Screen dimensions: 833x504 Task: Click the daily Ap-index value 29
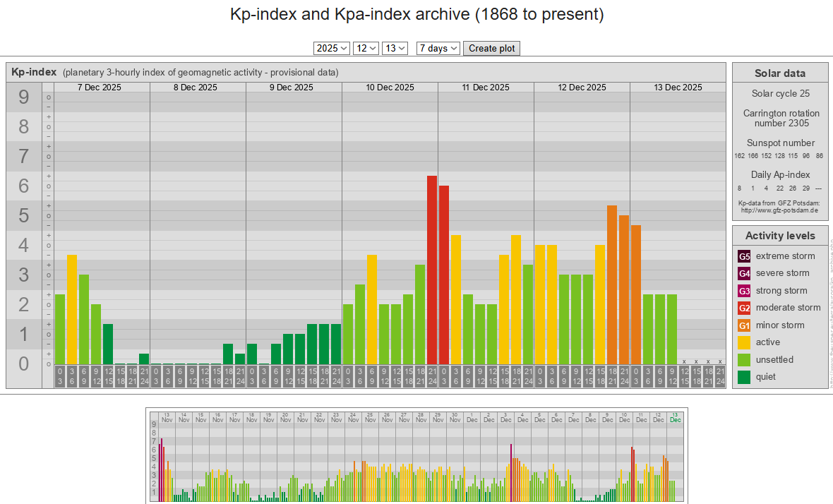[x=806, y=188]
